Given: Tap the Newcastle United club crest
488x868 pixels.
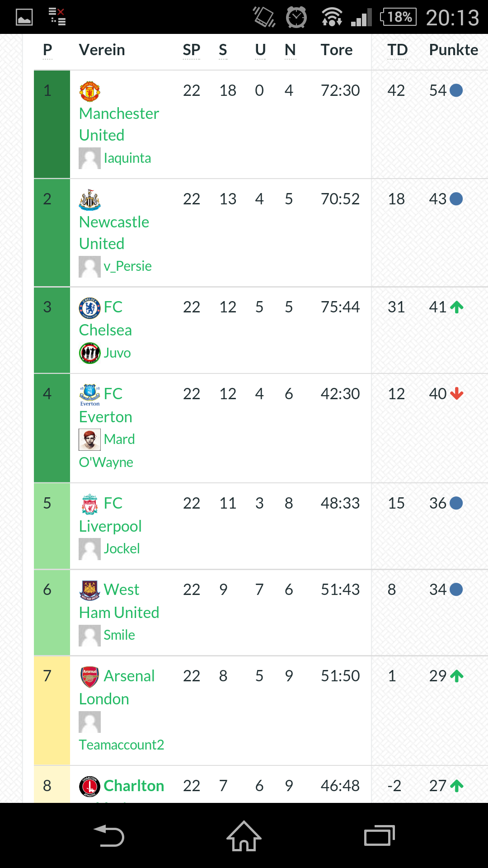Looking at the screenshot, I should (89, 200).
